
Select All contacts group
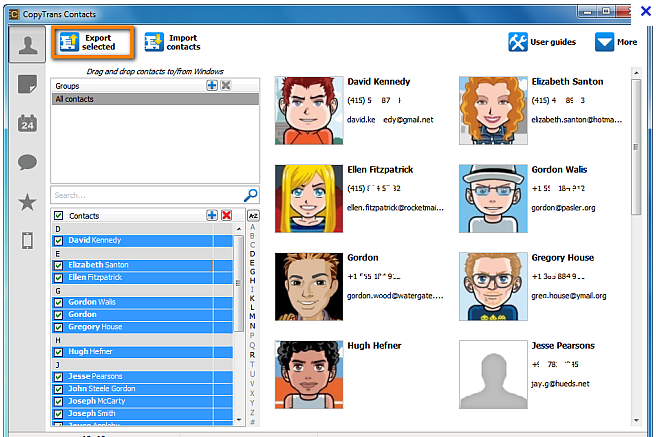click(x=155, y=99)
